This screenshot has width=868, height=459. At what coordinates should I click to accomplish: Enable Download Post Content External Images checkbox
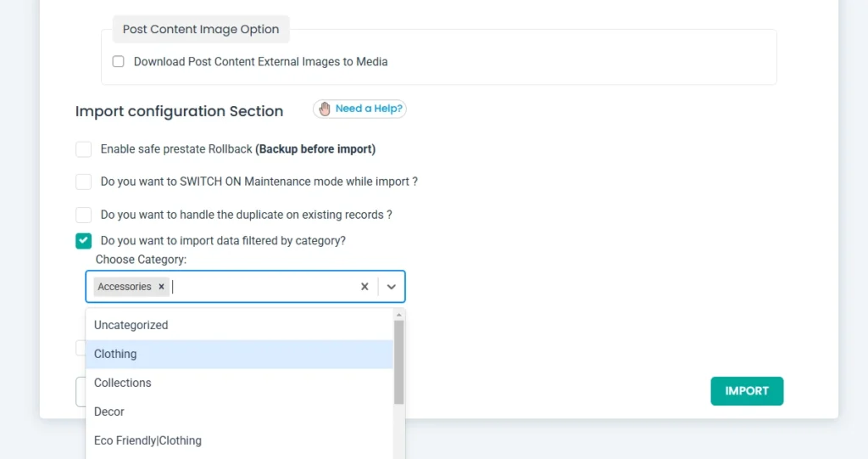coord(119,62)
